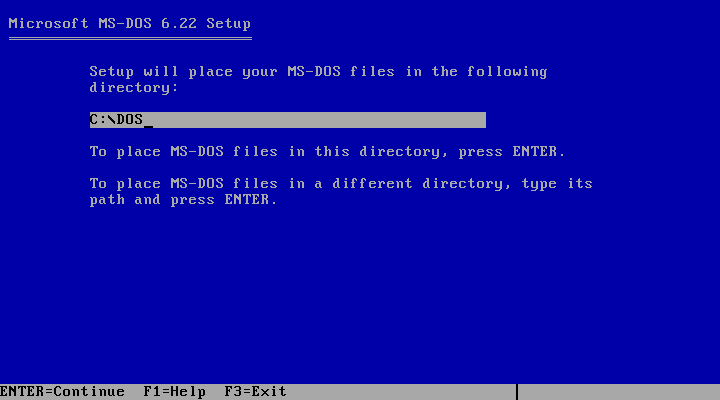Click the 'press ENTER' instruction line
Screen dimensions: 720x400
pyautogui.click(x=327, y=152)
